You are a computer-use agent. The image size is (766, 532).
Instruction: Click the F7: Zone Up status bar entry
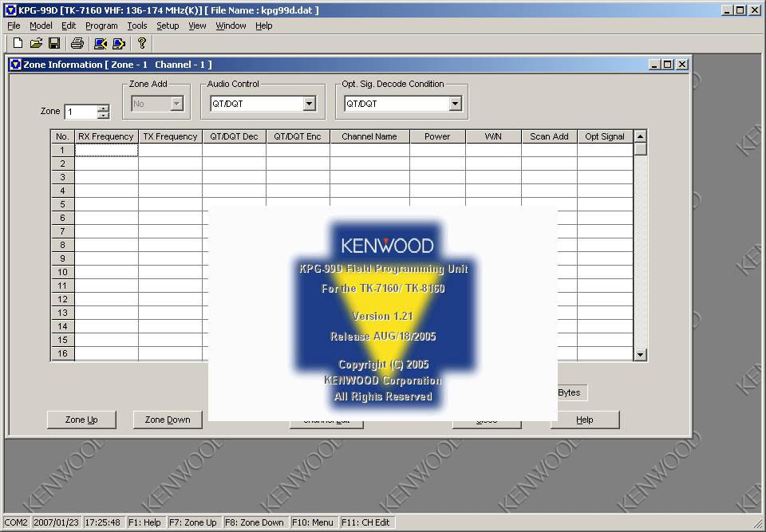[x=193, y=522]
